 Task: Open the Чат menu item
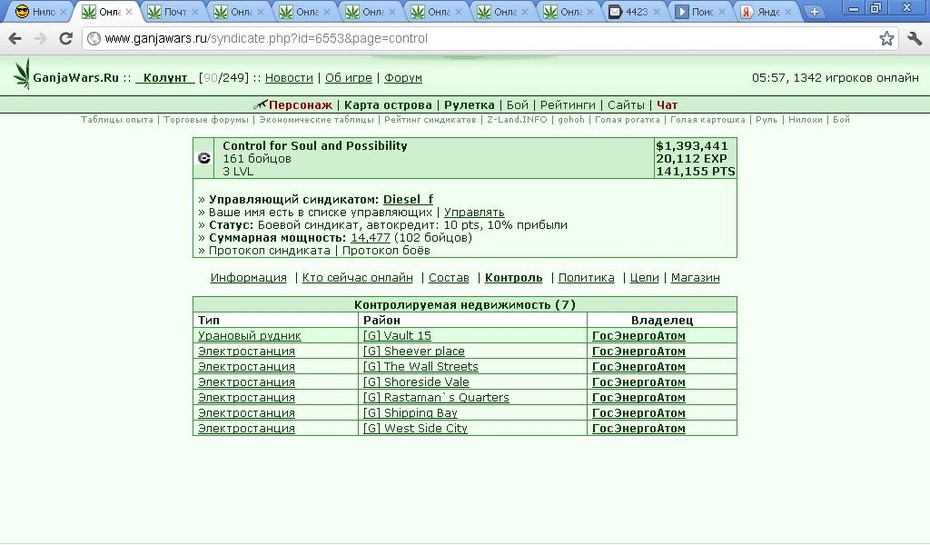667,105
